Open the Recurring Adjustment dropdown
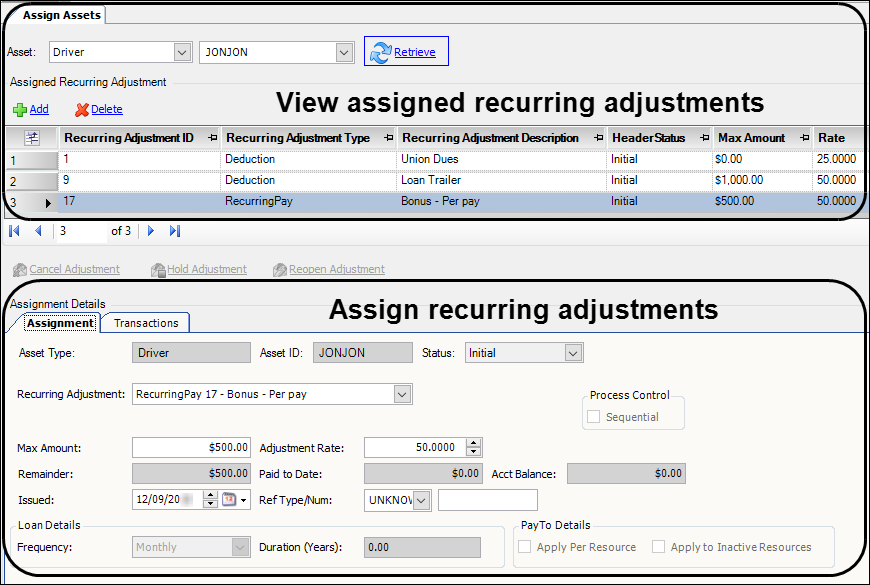The width and height of the screenshot is (870, 585). 401,395
